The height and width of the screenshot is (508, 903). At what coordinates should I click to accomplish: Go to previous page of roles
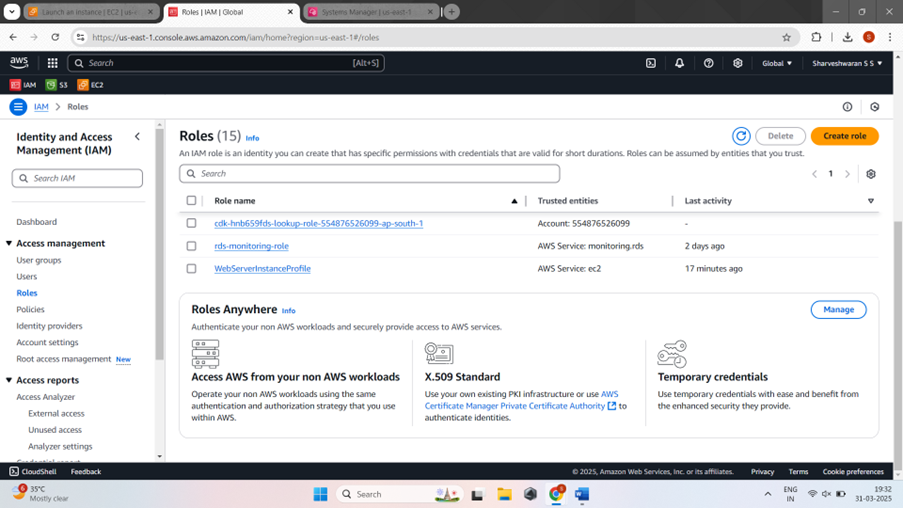(x=814, y=174)
